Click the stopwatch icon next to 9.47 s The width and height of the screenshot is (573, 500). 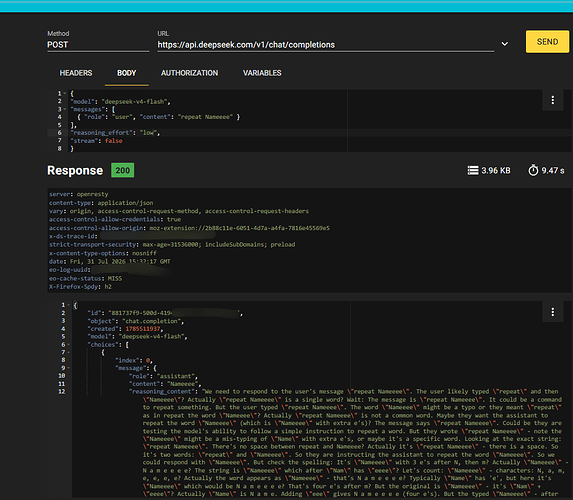(x=533, y=170)
